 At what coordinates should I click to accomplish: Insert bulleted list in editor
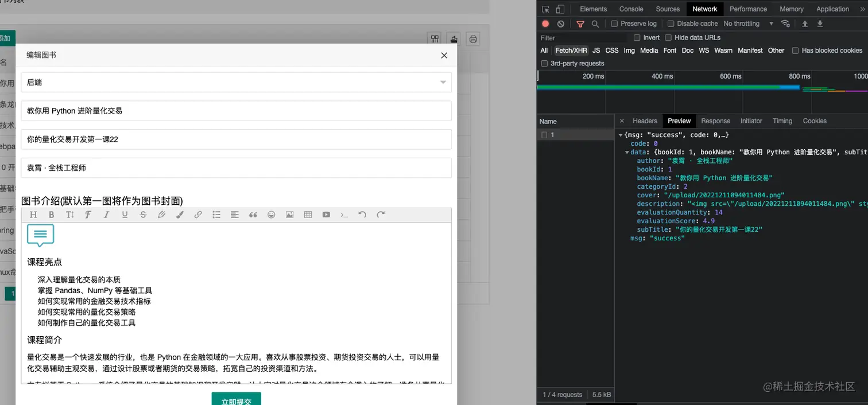216,215
